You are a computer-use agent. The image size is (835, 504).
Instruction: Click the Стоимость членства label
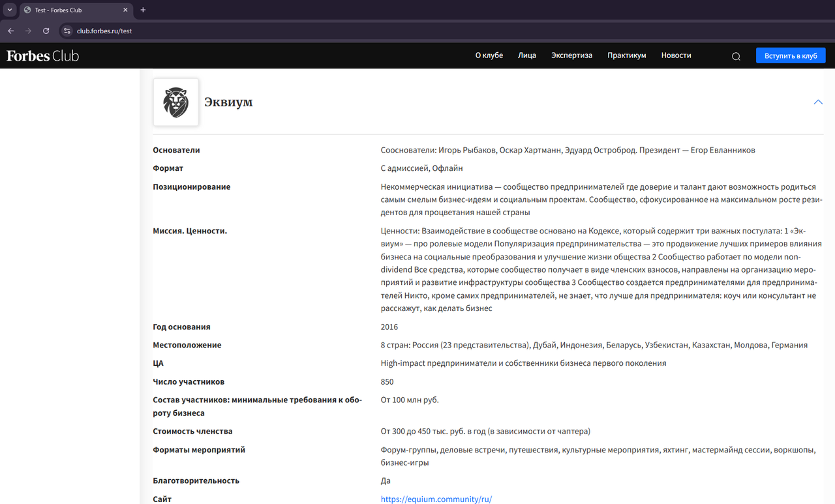[192, 431]
